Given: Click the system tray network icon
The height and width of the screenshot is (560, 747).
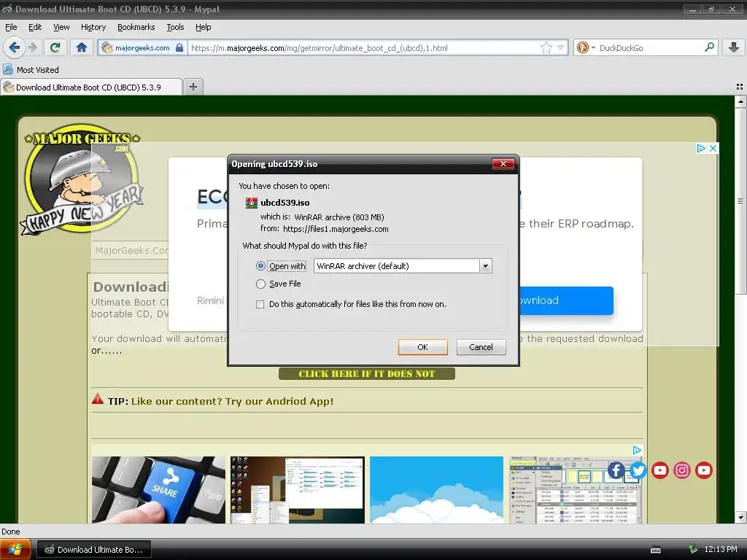Looking at the screenshot, I should coord(693,549).
